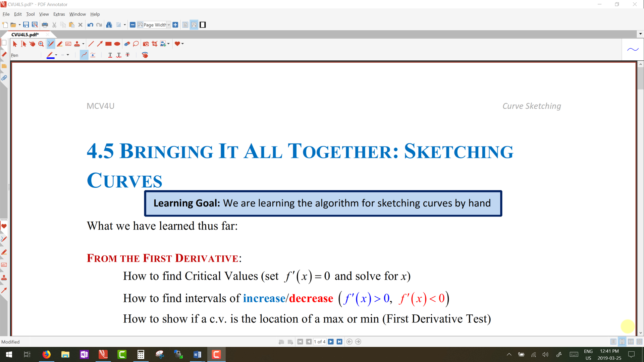Image resolution: width=644 pixels, height=362 pixels.
Task: Open the Extras menu
Action: (x=59, y=14)
